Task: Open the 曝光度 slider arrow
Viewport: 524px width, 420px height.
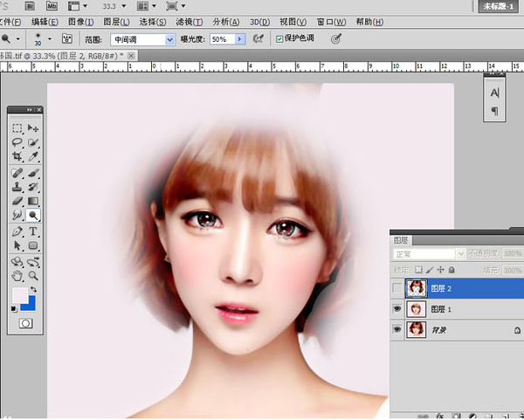Action: coord(241,39)
